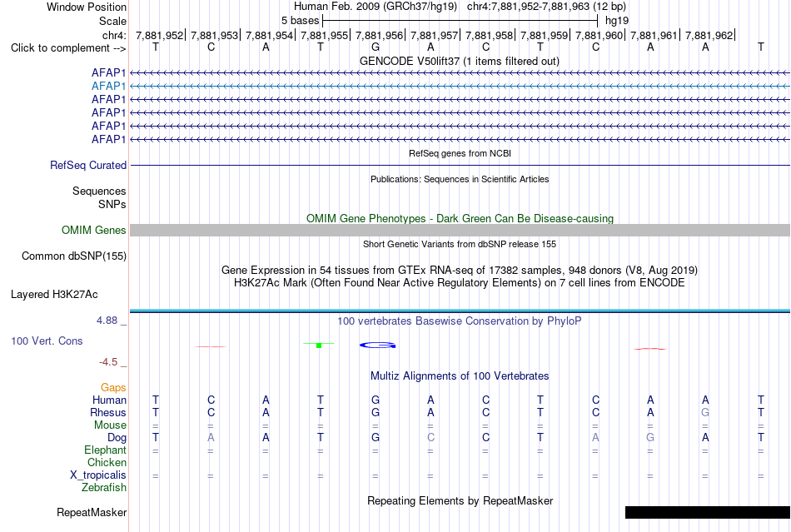Click the -4.5 PhyloP minimum value
This screenshot has height=532, width=791.
[x=108, y=362]
